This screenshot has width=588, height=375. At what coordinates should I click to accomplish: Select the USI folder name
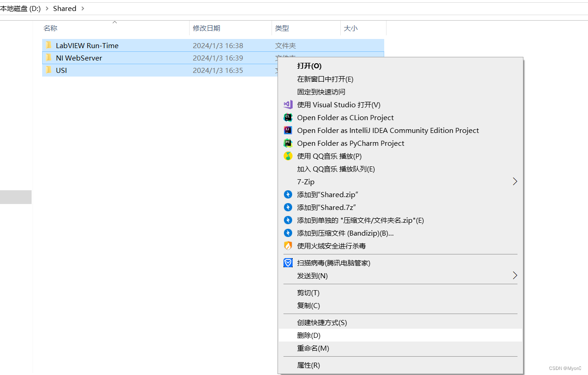pyautogui.click(x=61, y=70)
